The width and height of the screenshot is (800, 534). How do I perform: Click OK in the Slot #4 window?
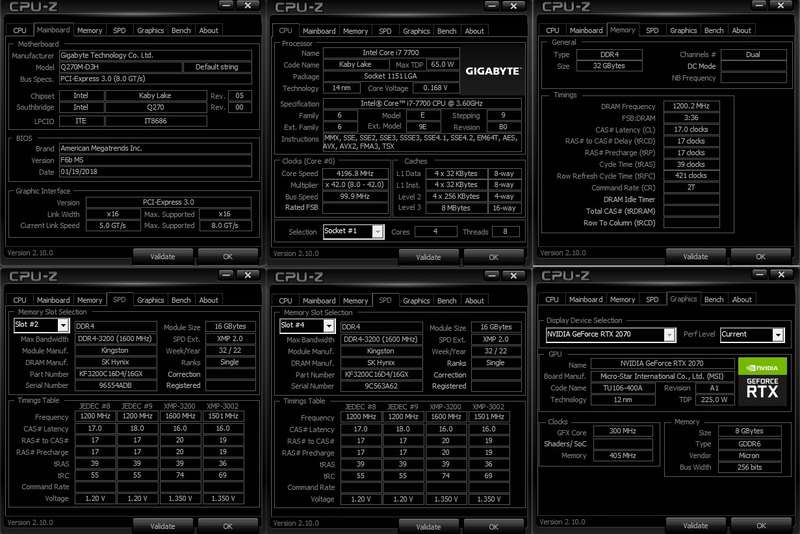click(493, 526)
